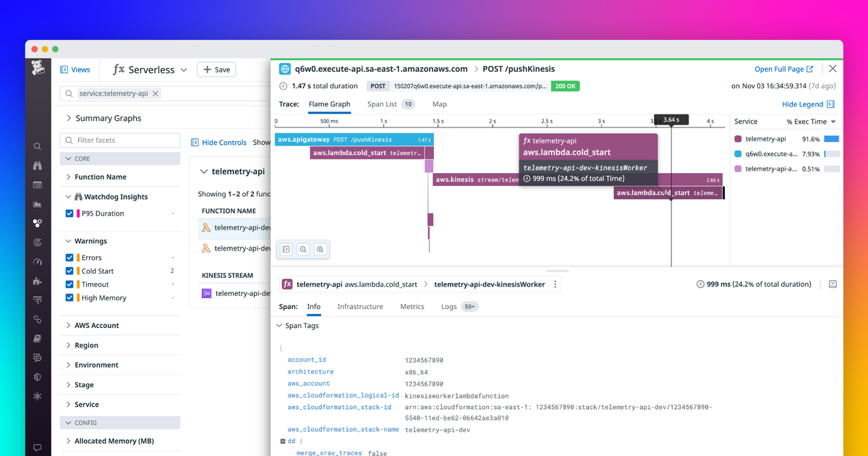Remove the service:telemetry-api search filter

tap(156, 93)
